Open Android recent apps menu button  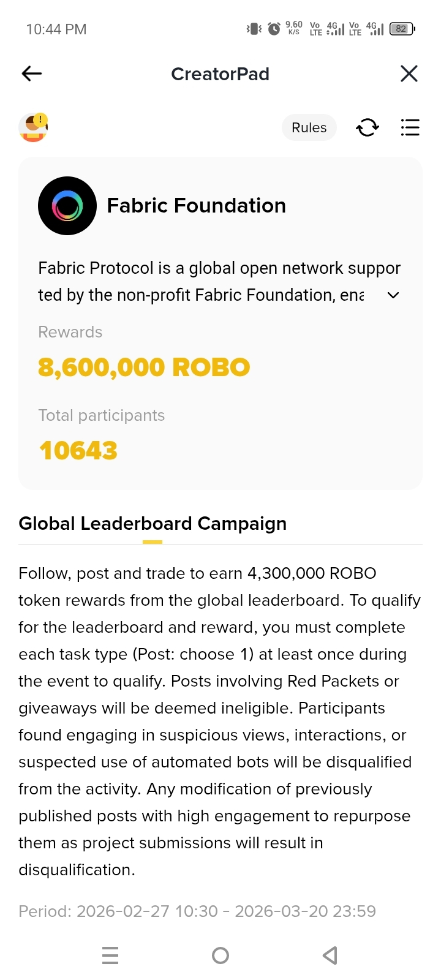pos(110,956)
